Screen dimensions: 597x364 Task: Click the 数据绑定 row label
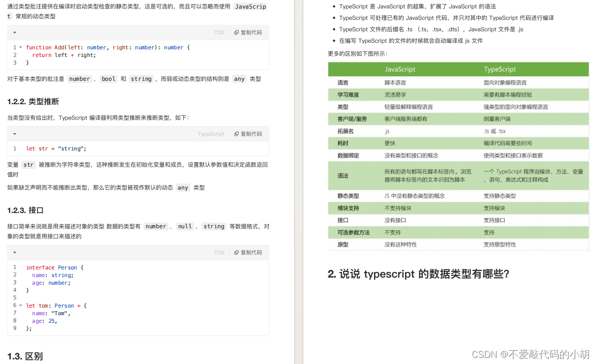click(x=348, y=156)
